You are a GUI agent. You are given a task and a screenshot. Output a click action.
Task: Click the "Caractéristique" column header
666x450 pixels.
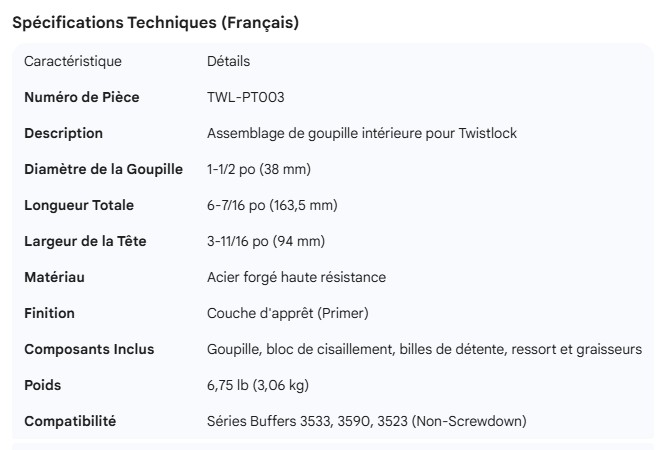click(x=73, y=61)
